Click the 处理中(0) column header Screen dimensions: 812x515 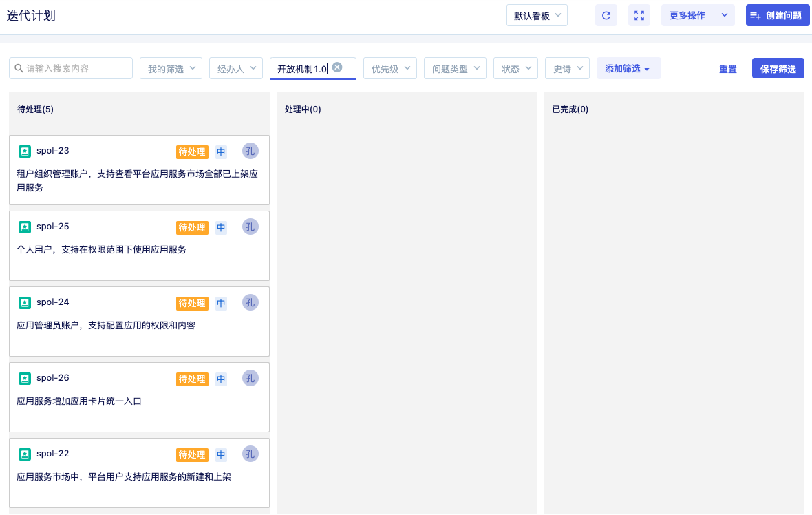point(303,109)
